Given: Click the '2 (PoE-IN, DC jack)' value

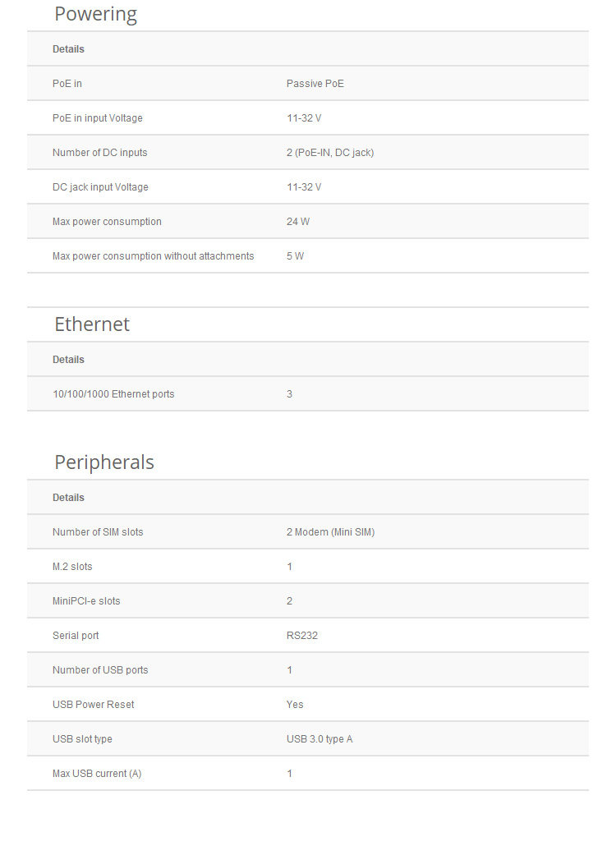Looking at the screenshot, I should [330, 153].
